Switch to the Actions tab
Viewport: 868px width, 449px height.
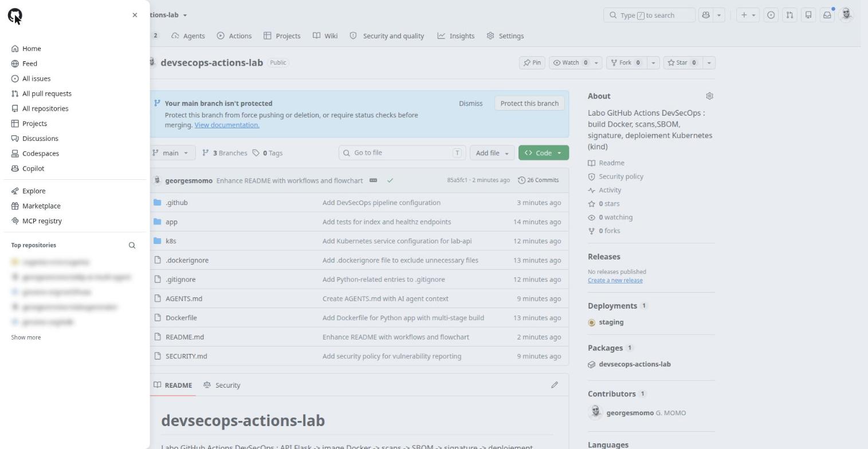point(234,36)
